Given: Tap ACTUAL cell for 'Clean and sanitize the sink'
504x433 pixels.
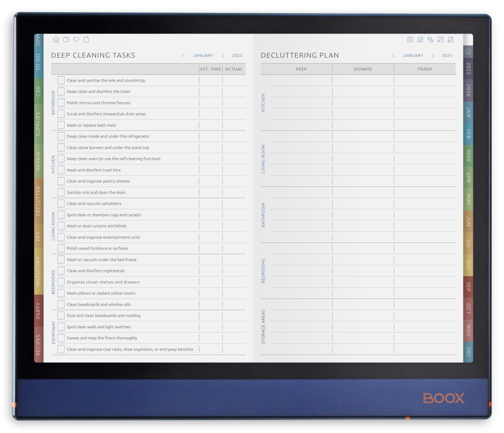Looking at the screenshot, I should pos(234,80).
